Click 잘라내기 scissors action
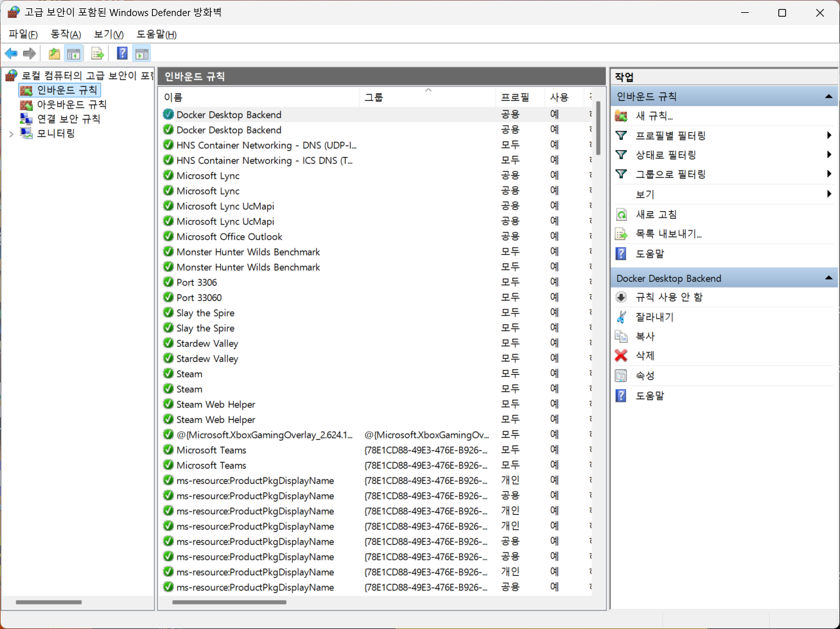 [x=654, y=317]
